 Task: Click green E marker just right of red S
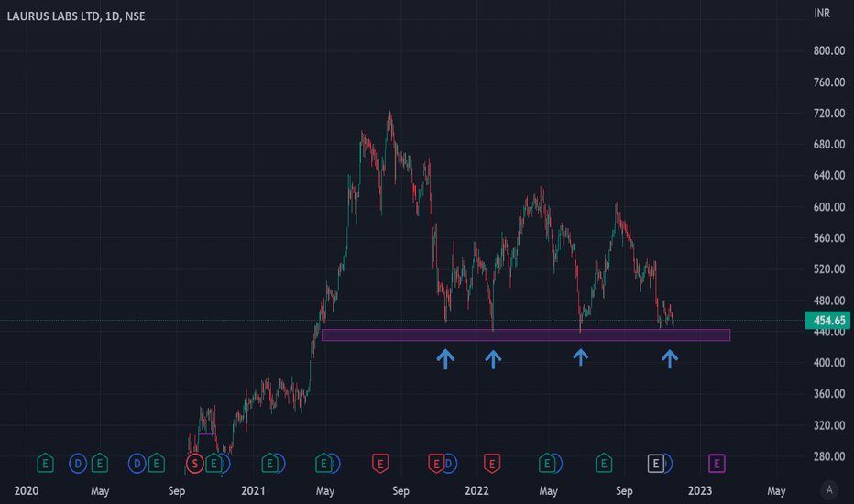point(214,464)
